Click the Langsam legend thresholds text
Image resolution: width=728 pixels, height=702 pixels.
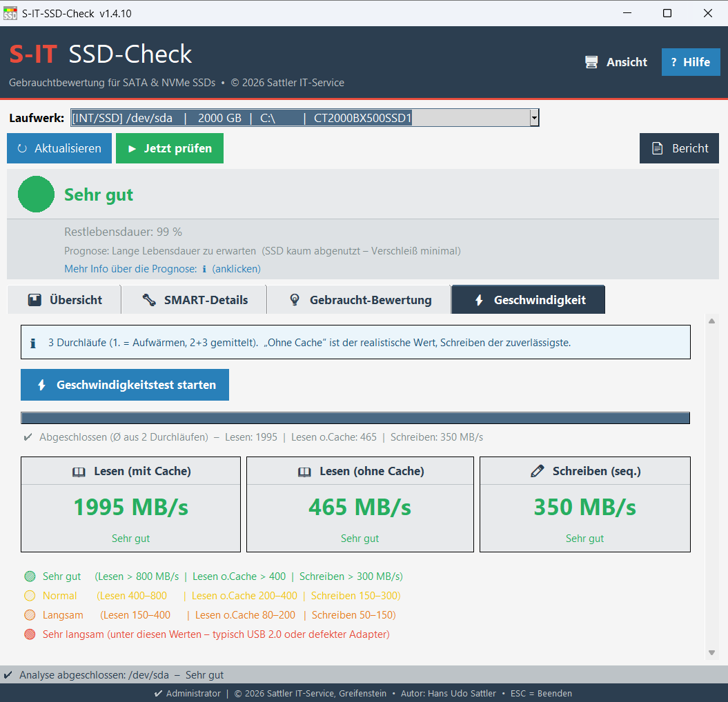click(x=248, y=615)
